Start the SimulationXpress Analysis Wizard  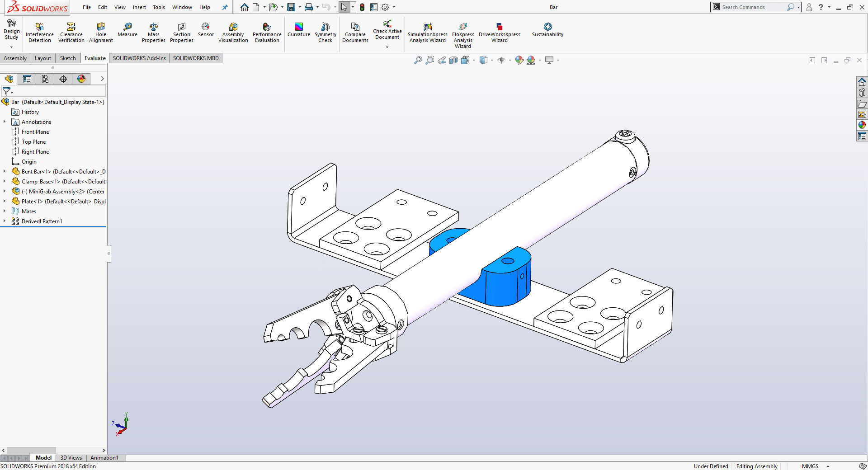coord(427,32)
